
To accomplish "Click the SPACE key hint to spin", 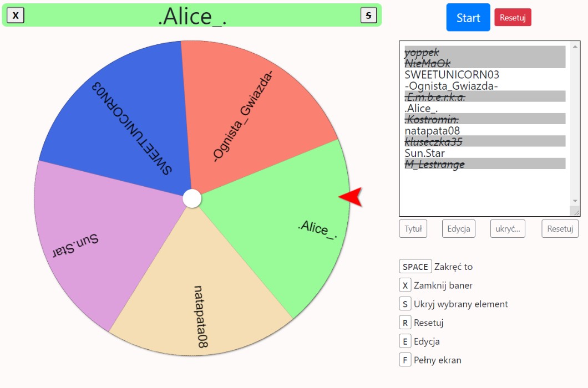I will (x=415, y=267).
